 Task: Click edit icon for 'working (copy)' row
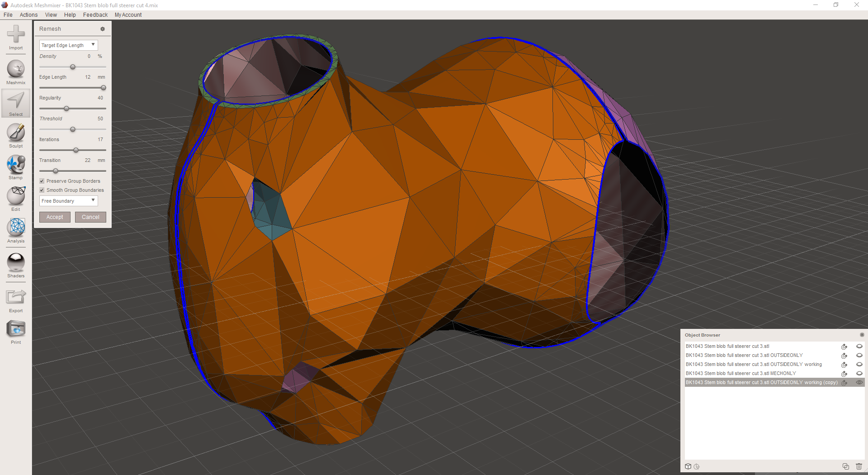point(844,383)
